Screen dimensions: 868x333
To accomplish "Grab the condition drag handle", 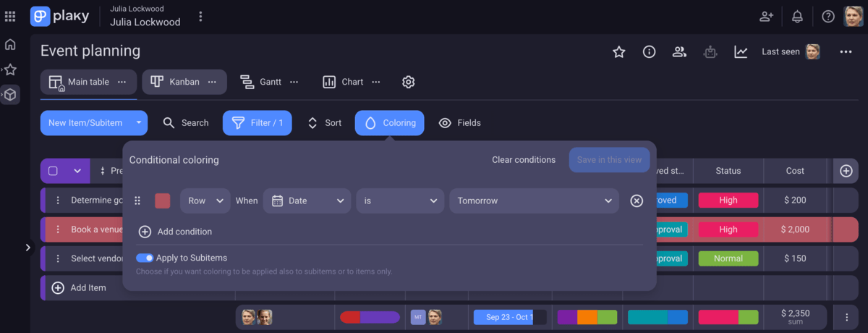I will (x=138, y=201).
